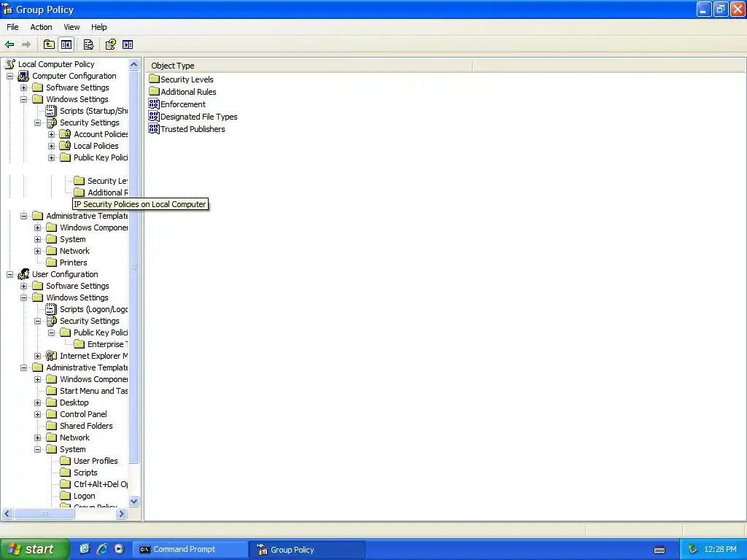Open the File menu

pyautogui.click(x=12, y=27)
